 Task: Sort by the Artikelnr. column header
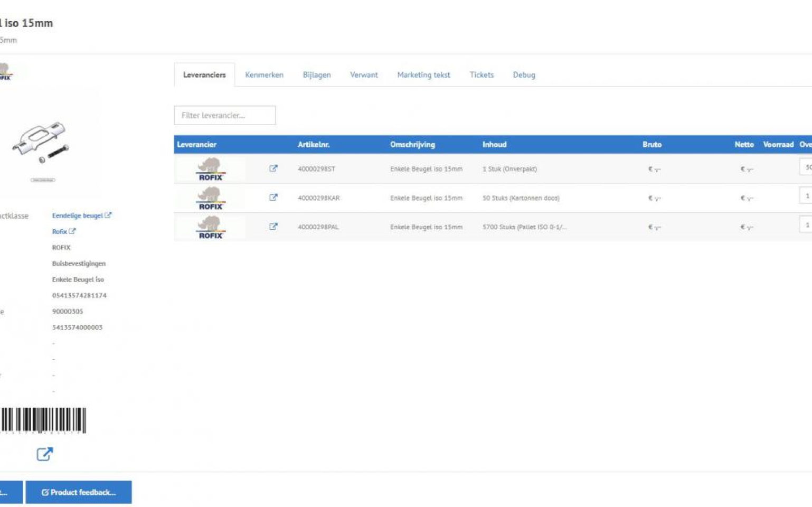[314, 145]
